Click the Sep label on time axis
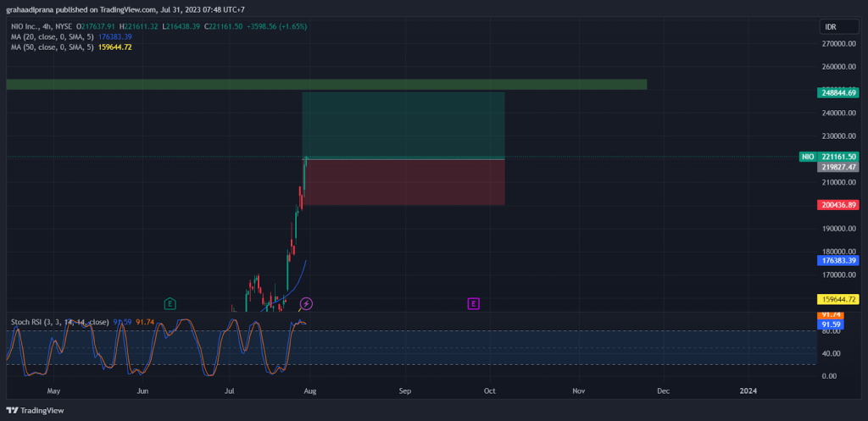 pyautogui.click(x=405, y=391)
